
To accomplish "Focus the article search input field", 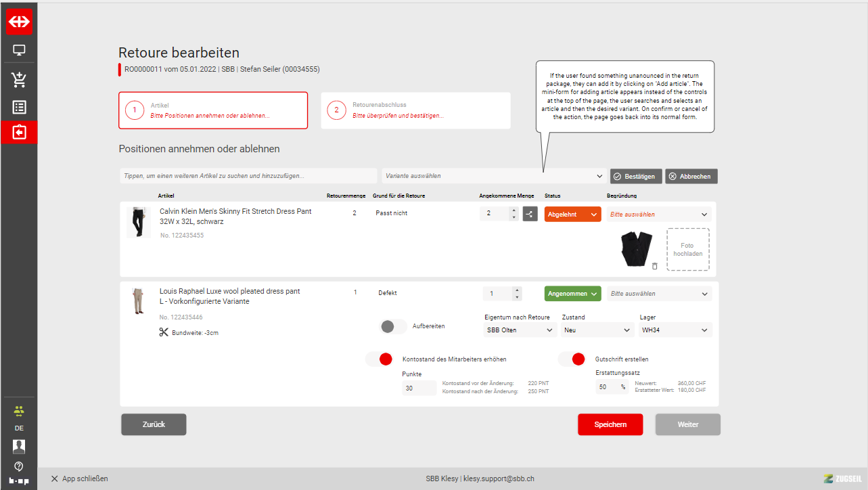I will pyautogui.click(x=248, y=176).
